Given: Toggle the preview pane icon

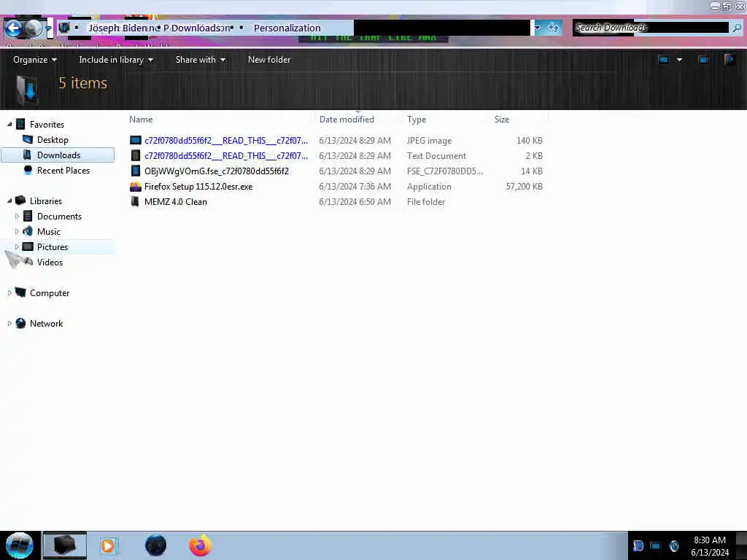Looking at the screenshot, I should click(703, 60).
